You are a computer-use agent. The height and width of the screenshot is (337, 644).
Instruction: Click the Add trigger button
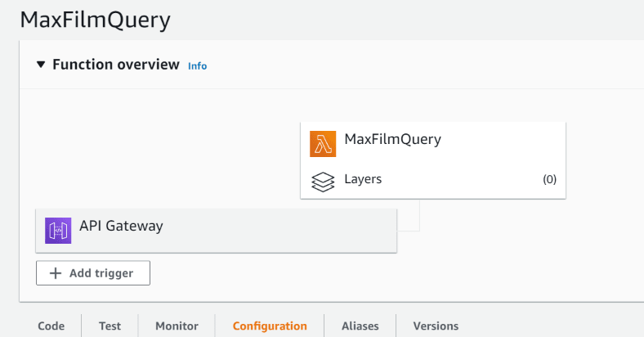[93, 273]
